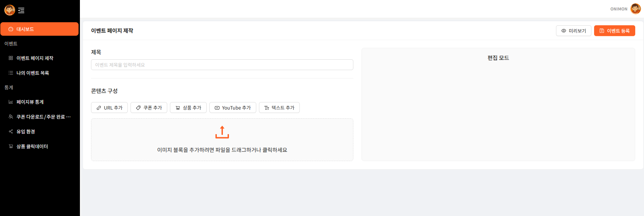Focus the event title input field

click(x=222, y=65)
